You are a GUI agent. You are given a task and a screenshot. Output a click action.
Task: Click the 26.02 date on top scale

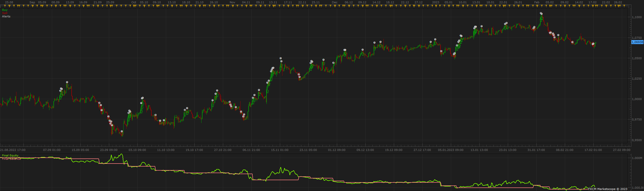[x=618, y=2]
